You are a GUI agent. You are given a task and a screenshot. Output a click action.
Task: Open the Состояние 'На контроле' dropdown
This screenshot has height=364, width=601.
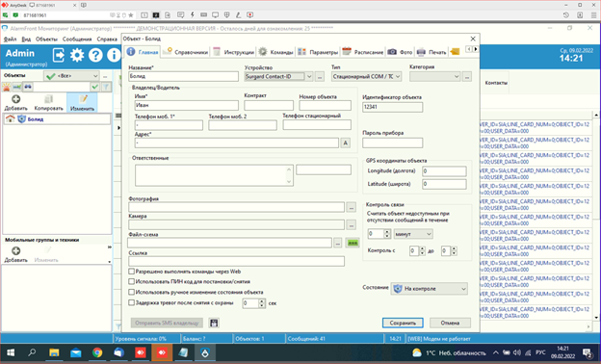430,289
